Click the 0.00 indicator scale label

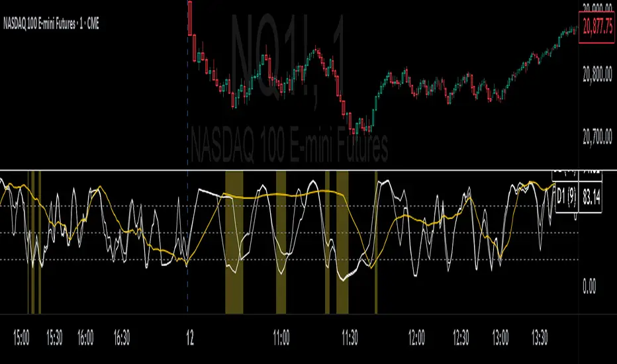pyautogui.click(x=589, y=286)
